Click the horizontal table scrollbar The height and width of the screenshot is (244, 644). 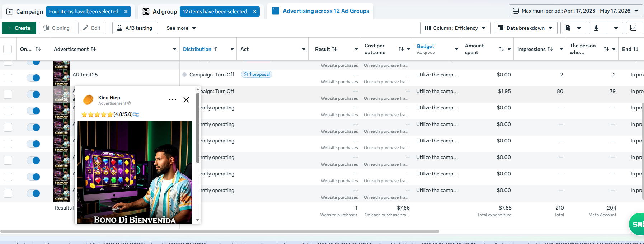point(220,231)
